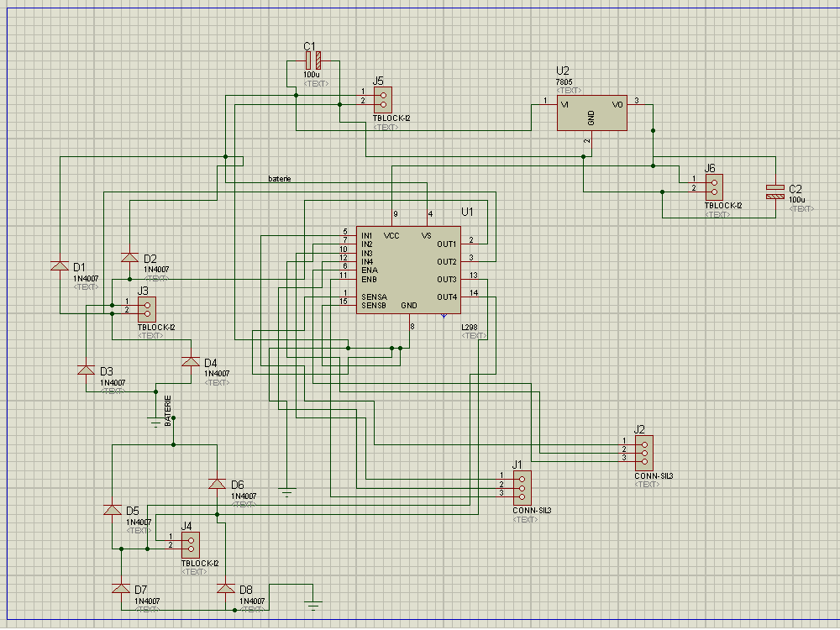Click the ground symbol right of diode D8
This screenshot has height=630, width=840.
coord(313,606)
